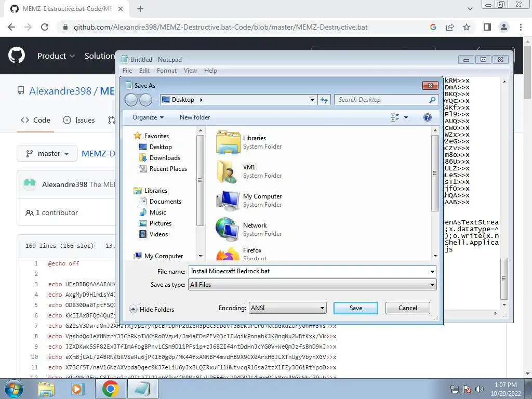Click the search magnifier icon in dialog
This screenshot has height=399, width=532.
[432, 100]
